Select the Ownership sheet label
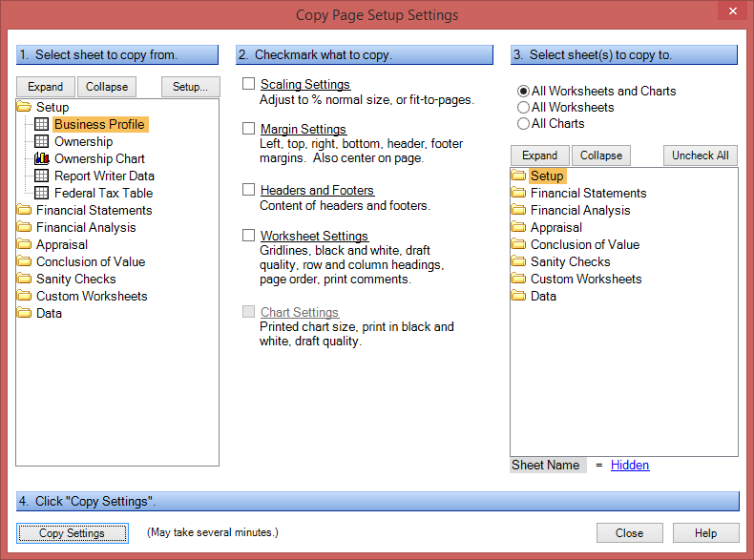754x560 pixels. (x=84, y=141)
